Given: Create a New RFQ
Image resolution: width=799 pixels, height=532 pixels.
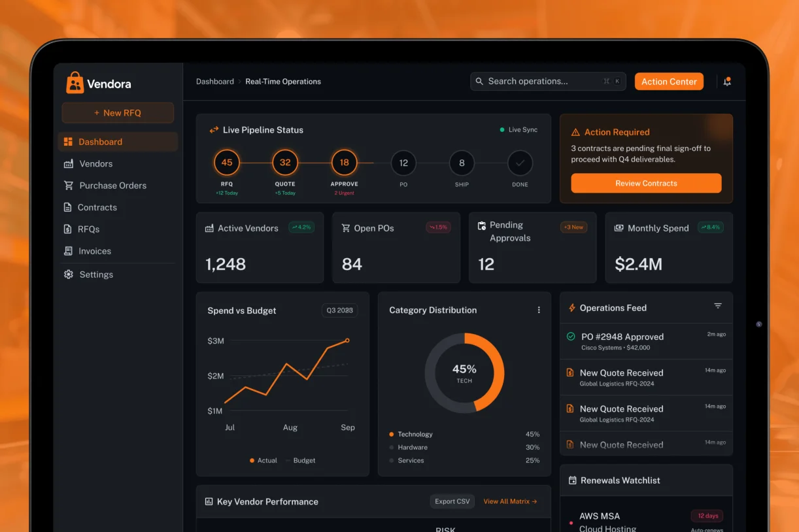Looking at the screenshot, I should pos(118,112).
